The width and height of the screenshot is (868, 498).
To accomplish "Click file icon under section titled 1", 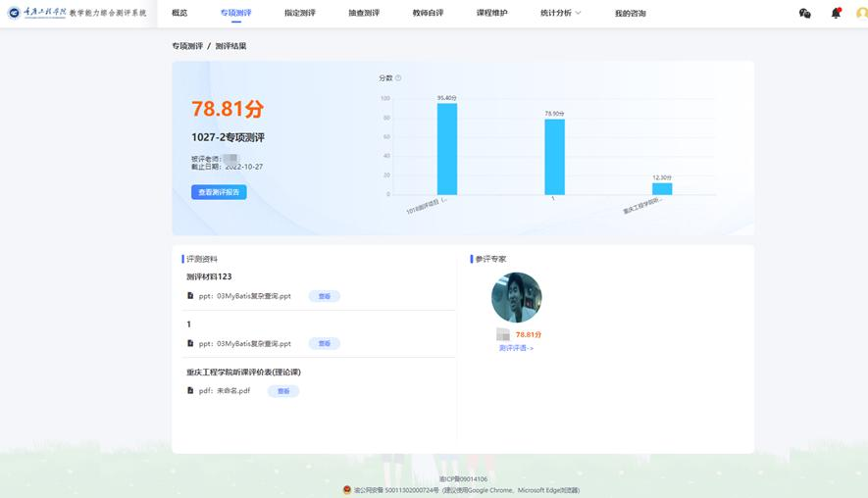I will coord(190,344).
